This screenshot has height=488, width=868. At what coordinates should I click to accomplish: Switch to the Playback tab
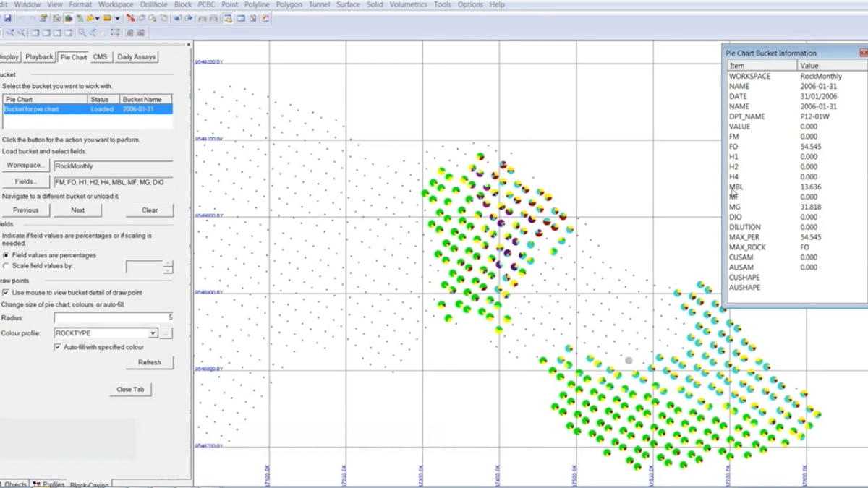click(x=39, y=57)
